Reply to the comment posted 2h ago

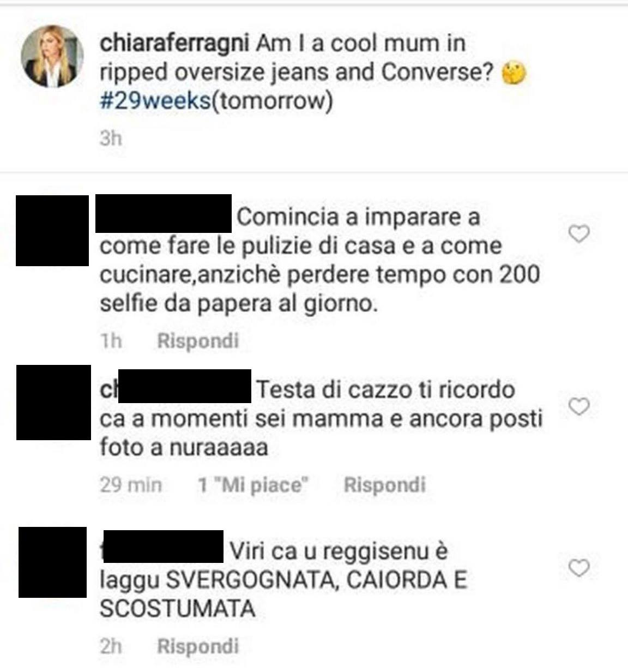198,646
